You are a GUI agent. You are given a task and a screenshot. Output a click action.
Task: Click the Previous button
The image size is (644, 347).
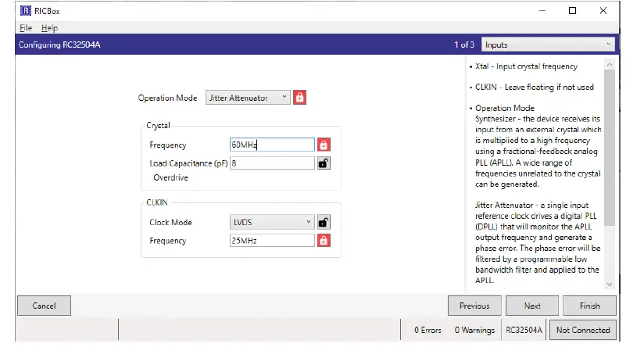pos(474,306)
